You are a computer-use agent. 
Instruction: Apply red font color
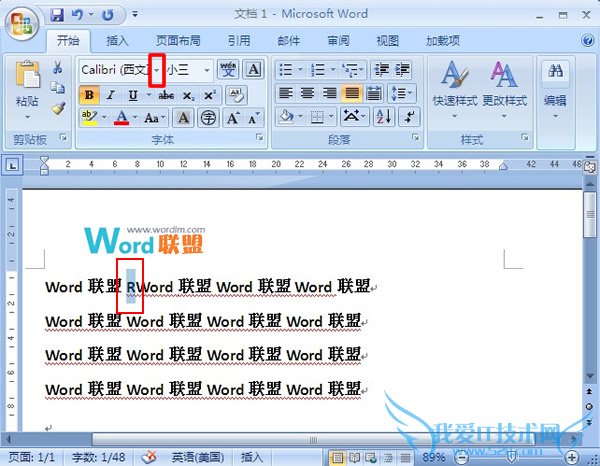(121, 117)
